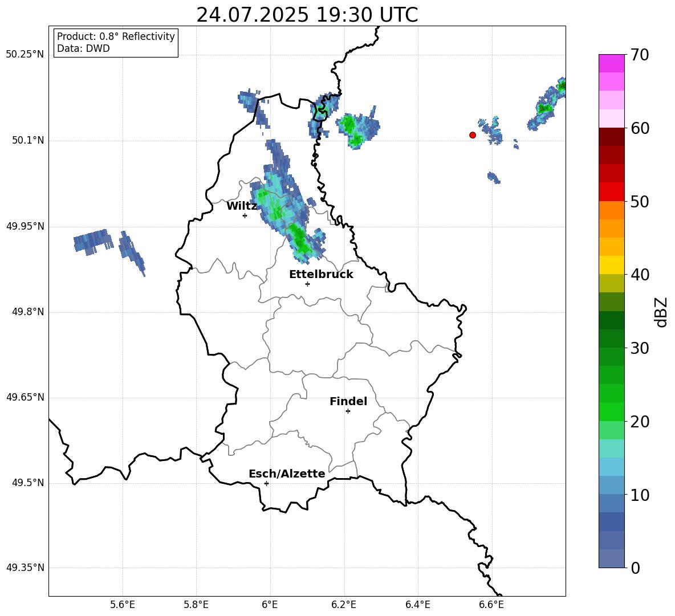
Task: Click the Ettelbruck station cross marker
Action: pyautogui.click(x=307, y=284)
